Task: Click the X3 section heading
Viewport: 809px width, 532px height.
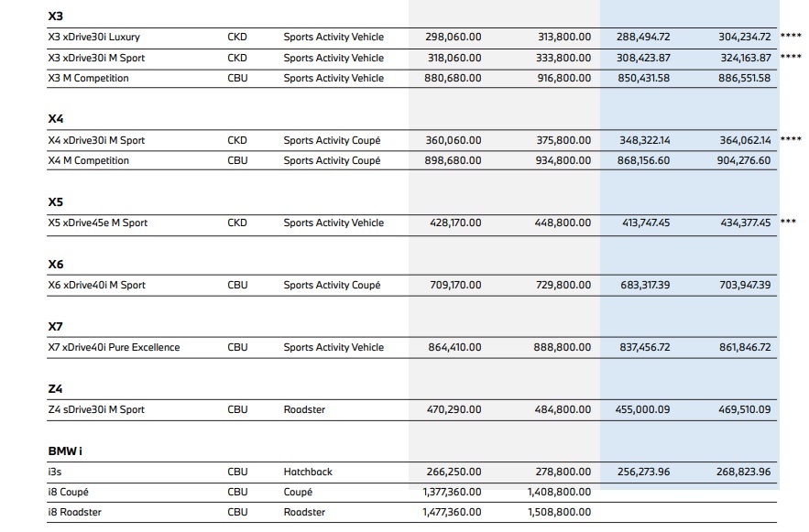Action: (x=56, y=16)
